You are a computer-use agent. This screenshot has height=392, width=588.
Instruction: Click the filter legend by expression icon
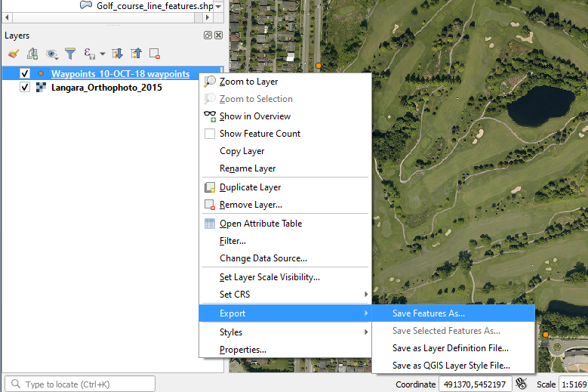[x=89, y=54]
